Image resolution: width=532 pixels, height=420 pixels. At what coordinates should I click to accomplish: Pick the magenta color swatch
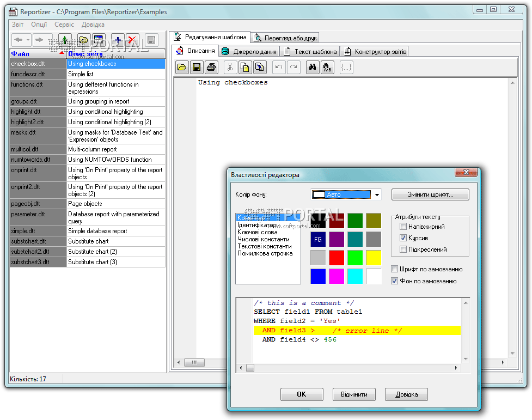click(337, 276)
